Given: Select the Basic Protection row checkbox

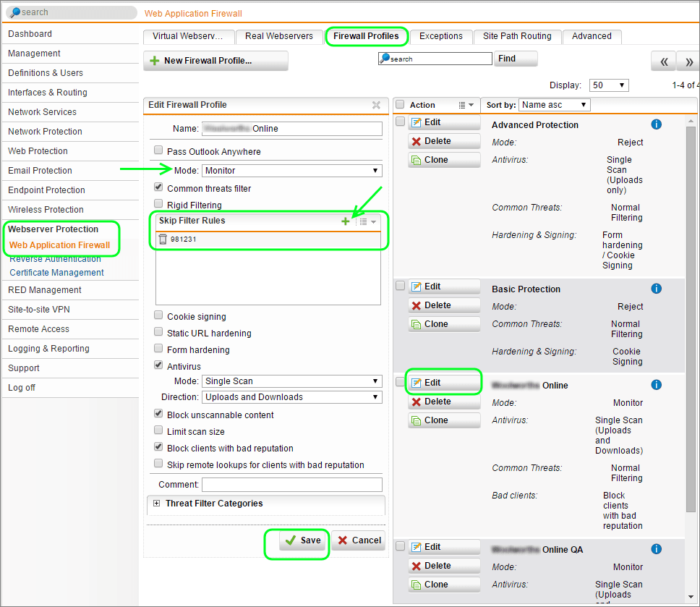Looking at the screenshot, I should click(x=401, y=286).
